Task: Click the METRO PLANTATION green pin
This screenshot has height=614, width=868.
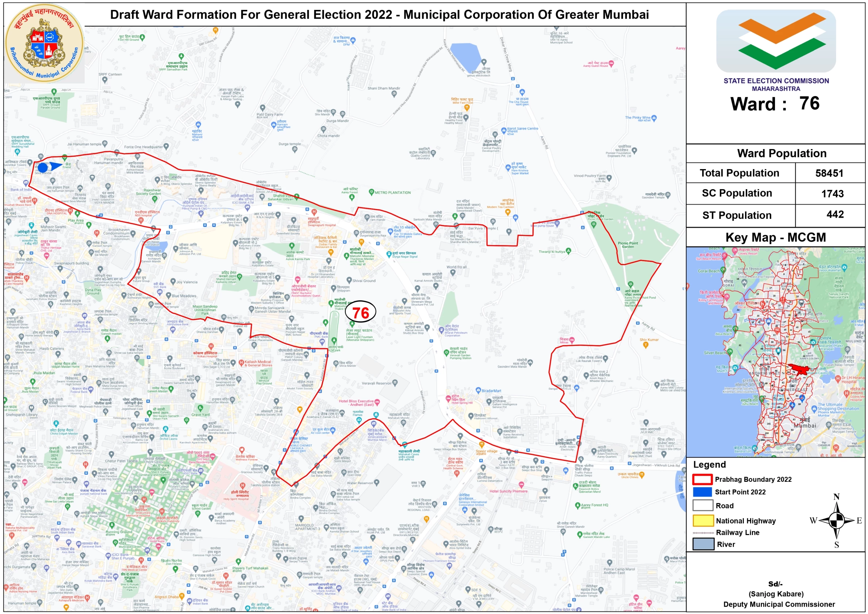Action: pos(371,192)
